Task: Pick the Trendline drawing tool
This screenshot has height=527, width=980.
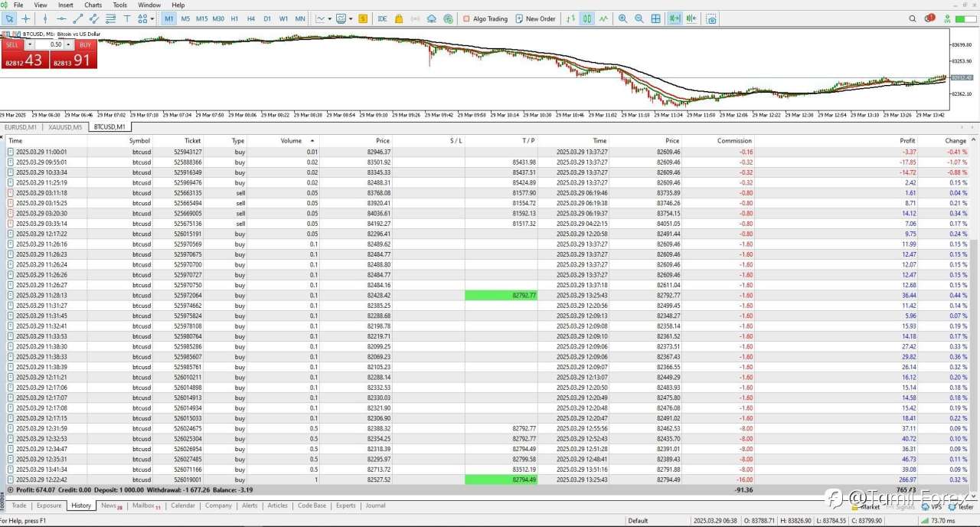Action: [x=77, y=18]
